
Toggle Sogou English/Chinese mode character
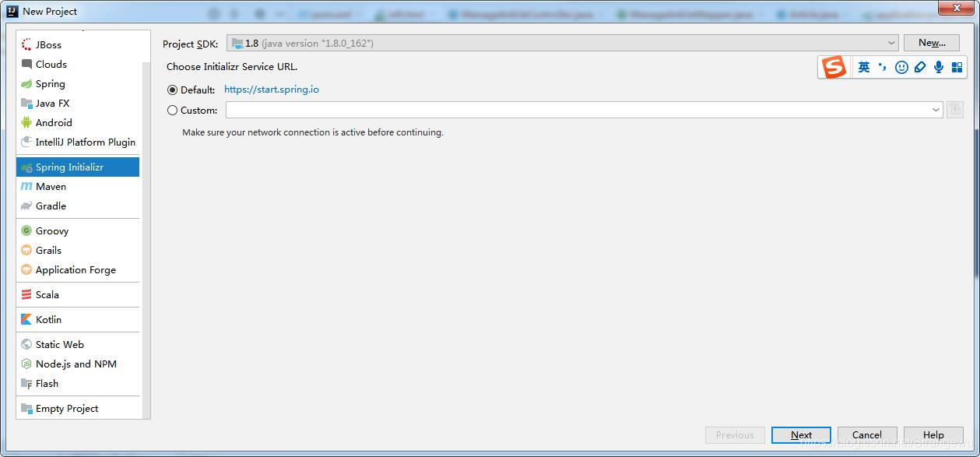pos(864,68)
